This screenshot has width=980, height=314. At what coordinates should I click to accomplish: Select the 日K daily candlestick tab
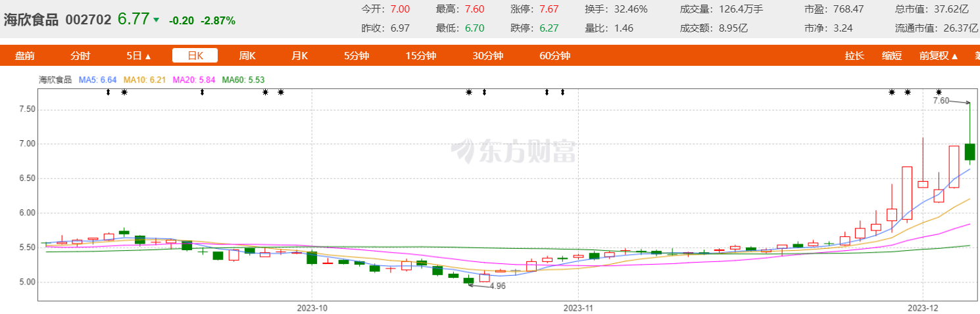click(195, 56)
